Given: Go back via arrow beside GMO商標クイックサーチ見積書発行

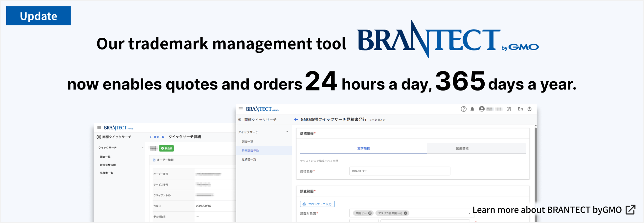Looking at the screenshot, I should coord(296,120).
